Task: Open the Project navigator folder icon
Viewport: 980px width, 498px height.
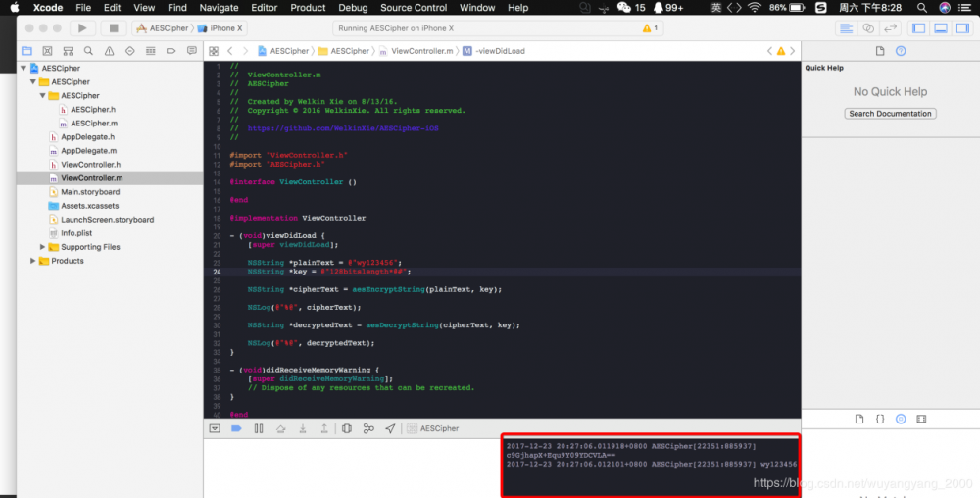Action: (26, 51)
